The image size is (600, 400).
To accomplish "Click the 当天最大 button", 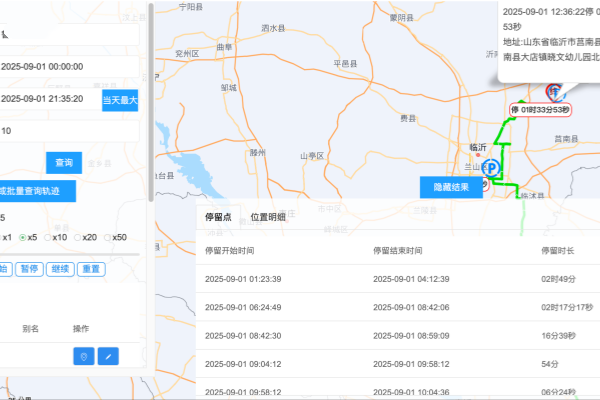I will tap(120, 100).
